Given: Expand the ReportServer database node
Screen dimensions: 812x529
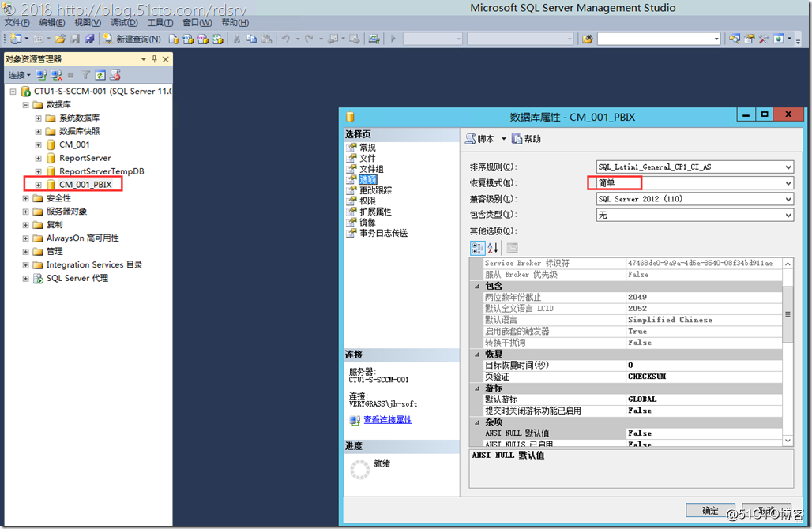Looking at the screenshot, I should click(x=39, y=158).
